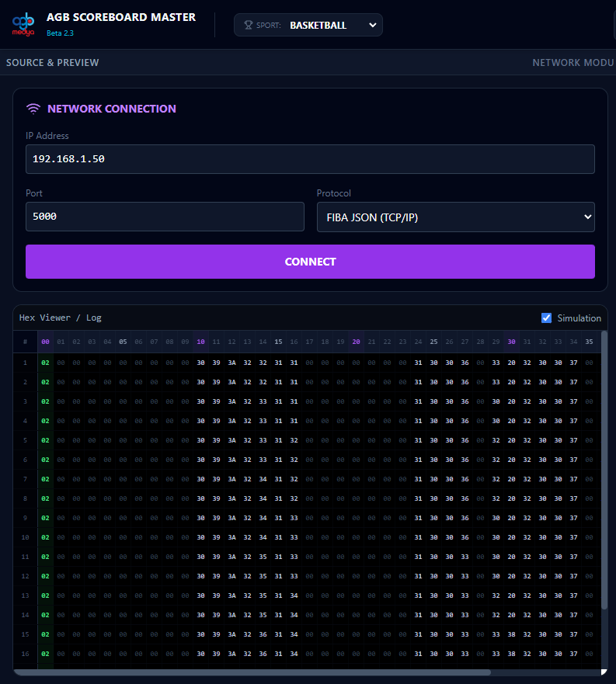Image resolution: width=616 pixels, height=684 pixels.
Task: Toggle the Simulation checkbox
Action: (x=546, y=318)
